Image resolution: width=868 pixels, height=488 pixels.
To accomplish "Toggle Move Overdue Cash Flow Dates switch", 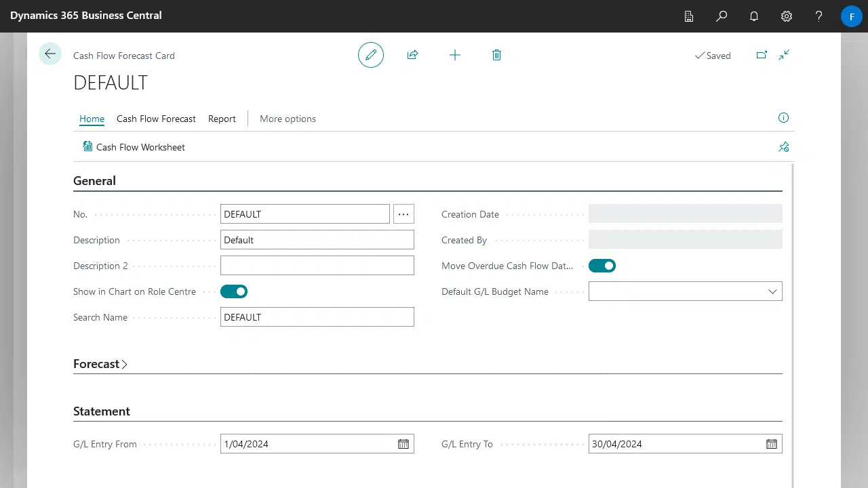I will pyautogui.click(x=602, y=266).
